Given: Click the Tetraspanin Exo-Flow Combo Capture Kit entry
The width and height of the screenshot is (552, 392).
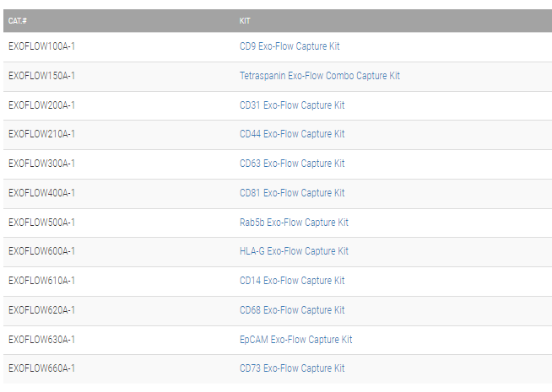Looking at the screenshot, I should (320, 76).
